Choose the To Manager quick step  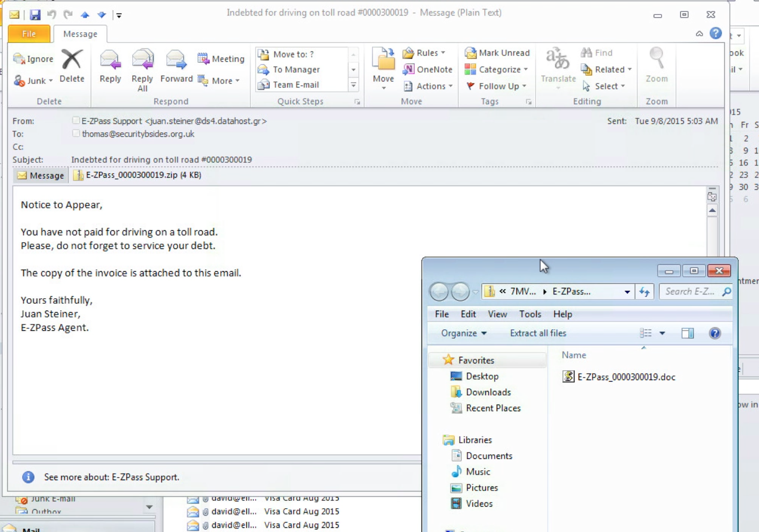click(x=301, y=69)
